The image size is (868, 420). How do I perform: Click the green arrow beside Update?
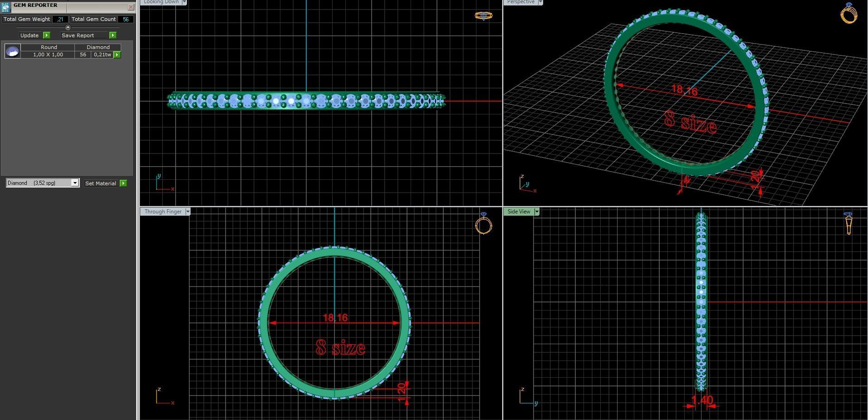pos(46,35)
